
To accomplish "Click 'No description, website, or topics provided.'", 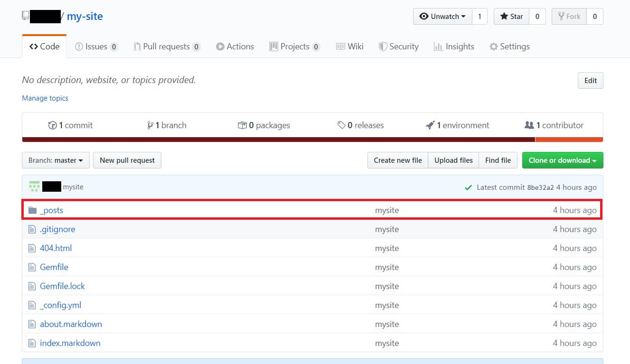I will 109,80.
